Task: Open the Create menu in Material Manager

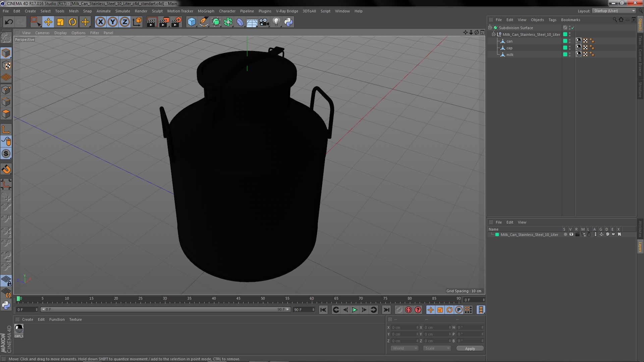Action: [x=28, y=319]
